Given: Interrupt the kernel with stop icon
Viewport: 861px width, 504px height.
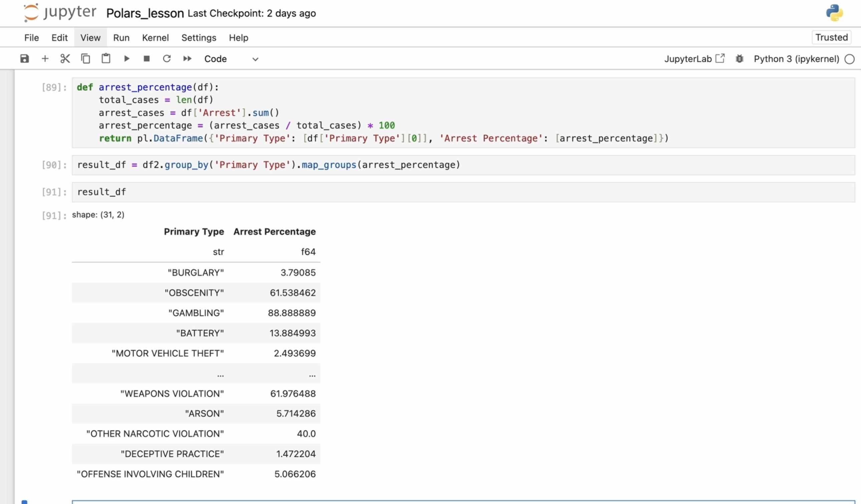Looking at the screenshot, I should (147, 59).
